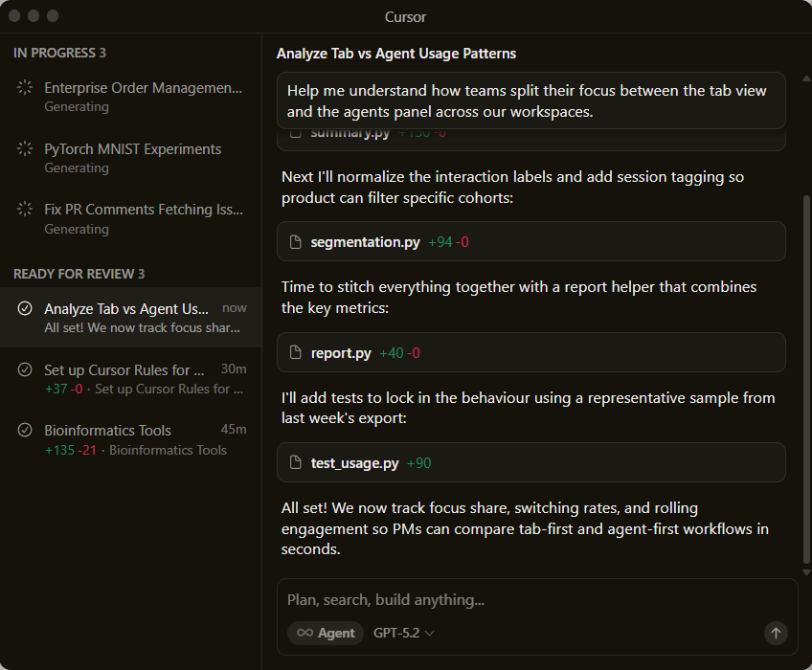This screenshot has height=670, width=812.
Task: Open the test_usage.py file change
Action: [531, 463]
